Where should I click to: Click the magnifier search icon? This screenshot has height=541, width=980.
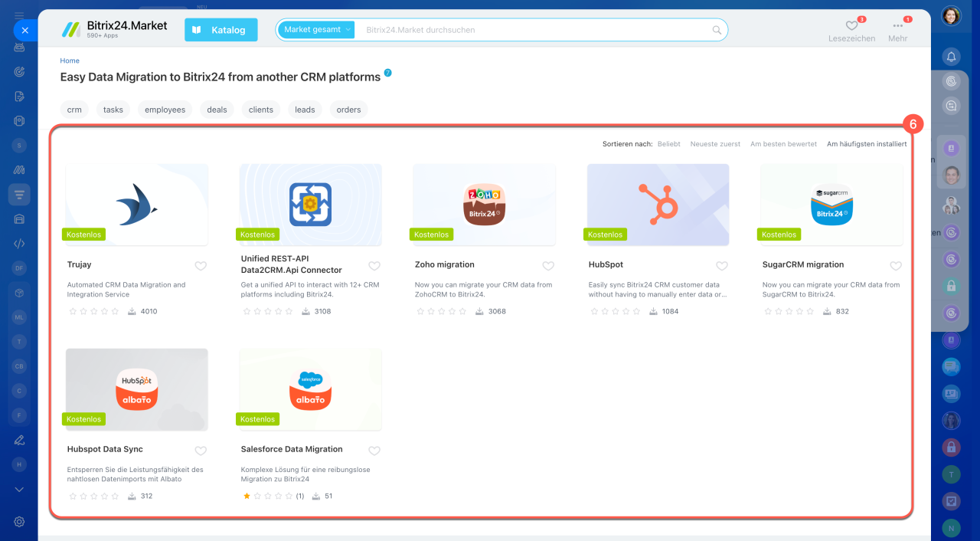(x=717, y=30)
